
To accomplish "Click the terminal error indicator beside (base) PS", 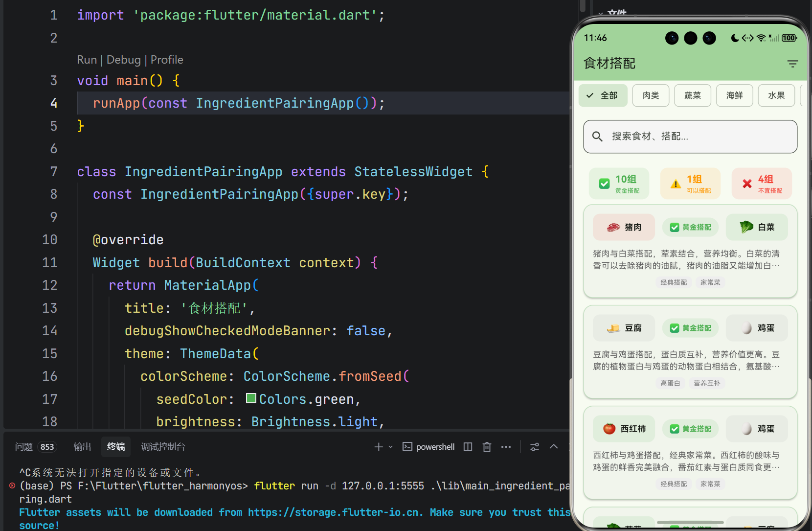I will [12, 486].
